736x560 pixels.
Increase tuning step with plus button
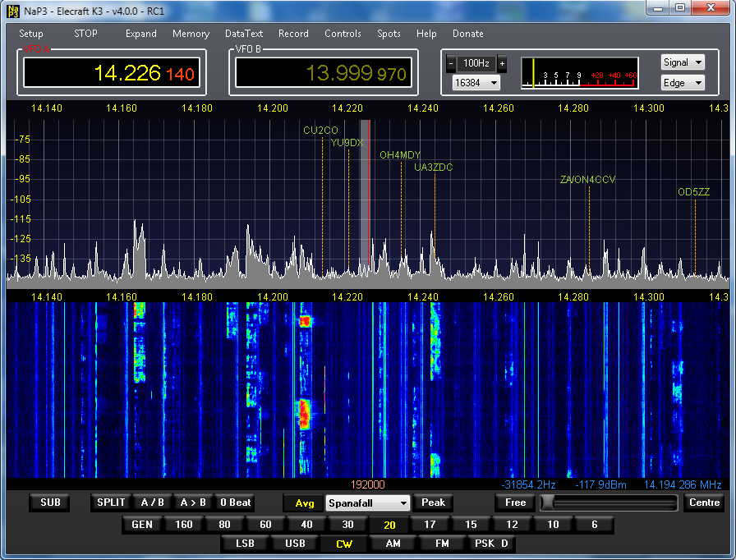coord(502,63)
